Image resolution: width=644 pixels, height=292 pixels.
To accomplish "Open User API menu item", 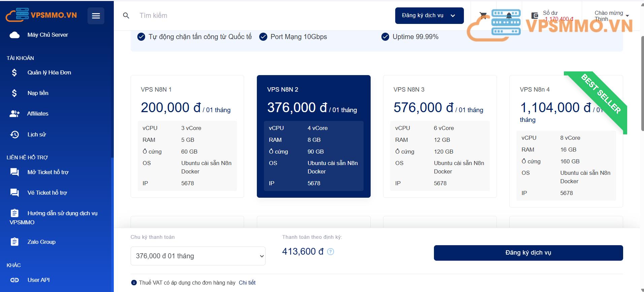I will pyautogui.click(x=38, y=280).
